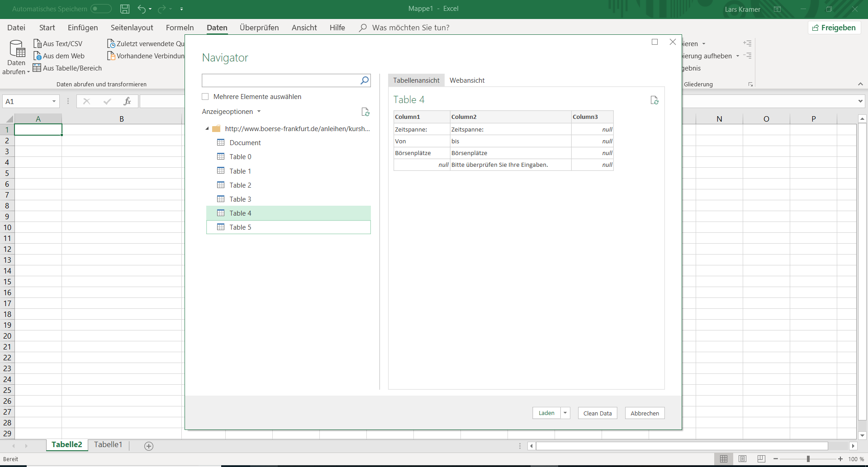Collapse the boerse-frankfurt.de folder node

coord(207,129)
